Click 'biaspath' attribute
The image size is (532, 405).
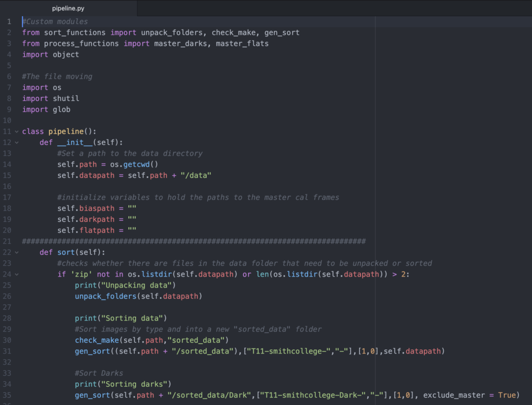click(x=97, y=208)
